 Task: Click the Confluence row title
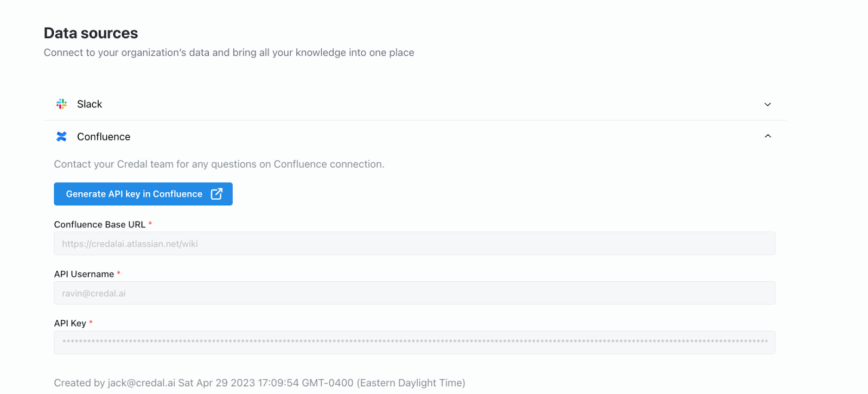click(104, 137)
